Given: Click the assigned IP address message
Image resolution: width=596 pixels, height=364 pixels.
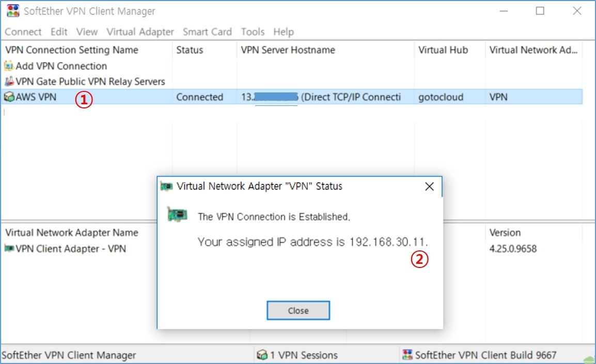Looking at the screenshot, I should (x=312, y=242).
